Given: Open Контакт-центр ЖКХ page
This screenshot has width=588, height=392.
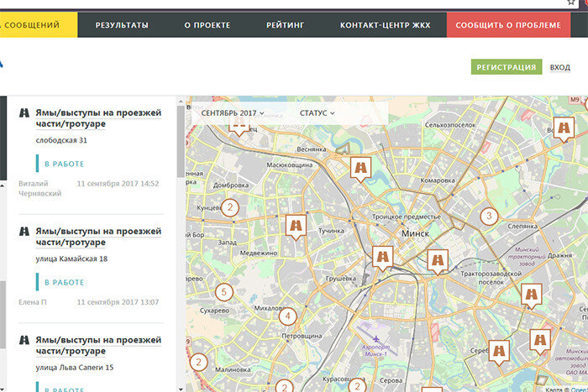Looking at the screenshot, I should (385, 25).
